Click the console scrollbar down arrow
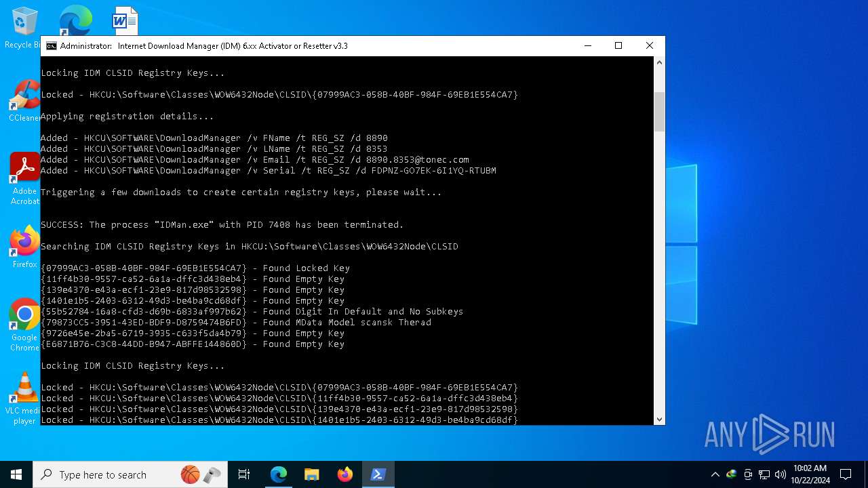 (x=659, y=419)
